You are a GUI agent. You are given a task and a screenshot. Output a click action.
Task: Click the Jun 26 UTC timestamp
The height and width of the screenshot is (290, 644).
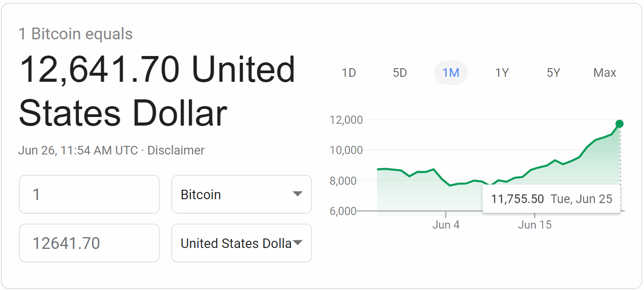click(78, 150)
